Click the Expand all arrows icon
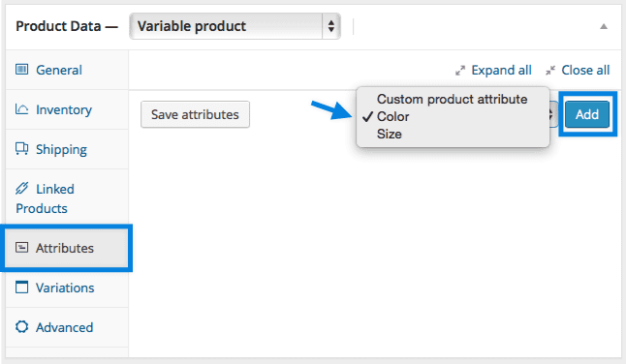 tap(460, 71)
